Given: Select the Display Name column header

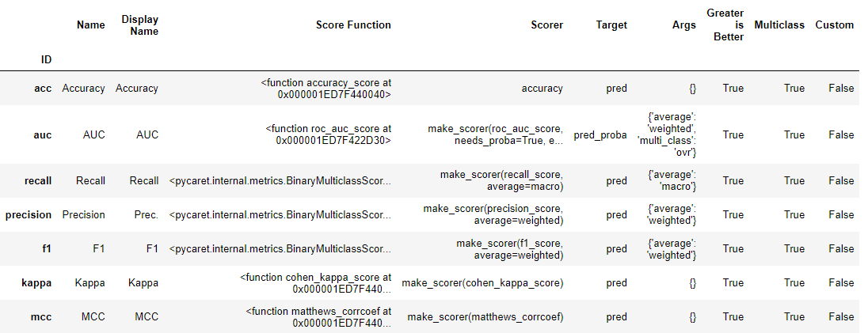Looking at the screenshot, I should click(x=140, y=25).
